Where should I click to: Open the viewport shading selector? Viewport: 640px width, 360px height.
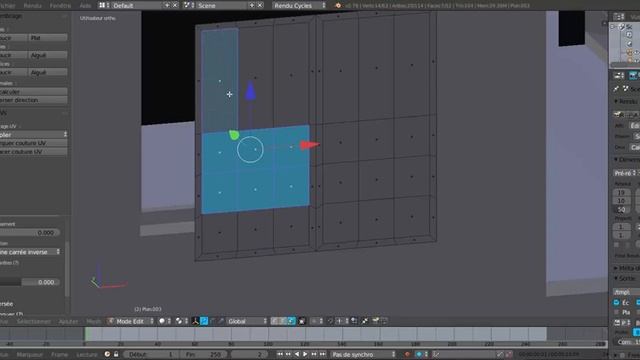click(x=164, y=321)
